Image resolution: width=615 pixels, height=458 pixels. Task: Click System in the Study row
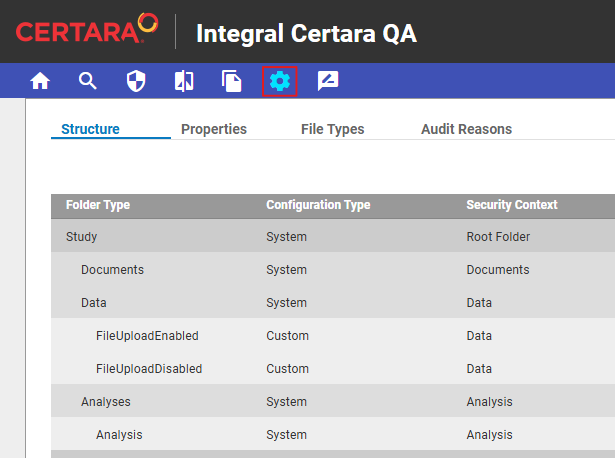pos(286,236)
